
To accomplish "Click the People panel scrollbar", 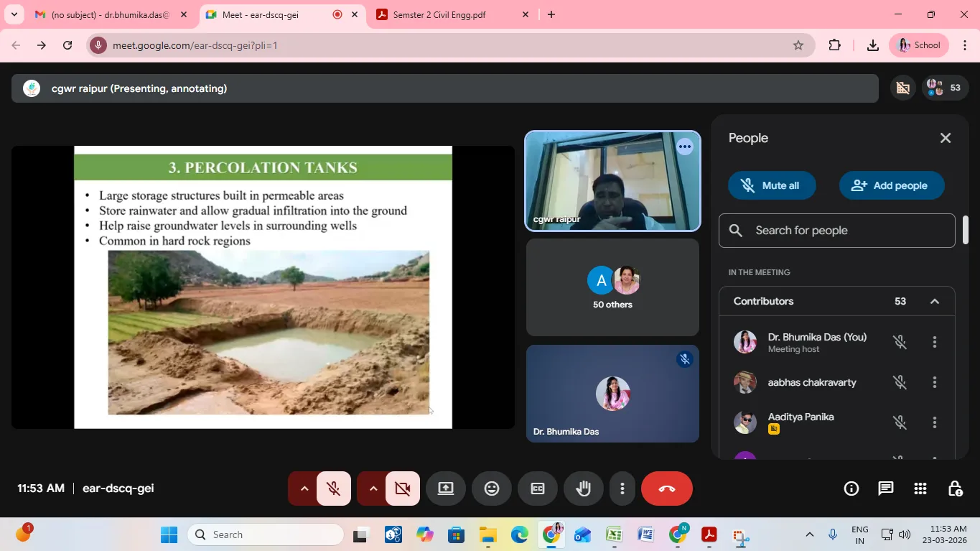I will tap(966, 231).
